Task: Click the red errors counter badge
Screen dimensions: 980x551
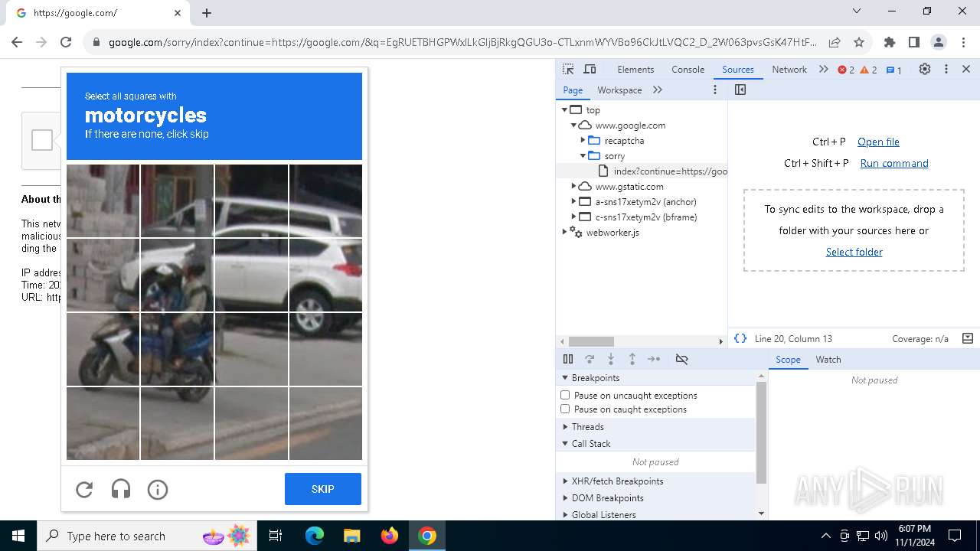Action: coord(846,70)
